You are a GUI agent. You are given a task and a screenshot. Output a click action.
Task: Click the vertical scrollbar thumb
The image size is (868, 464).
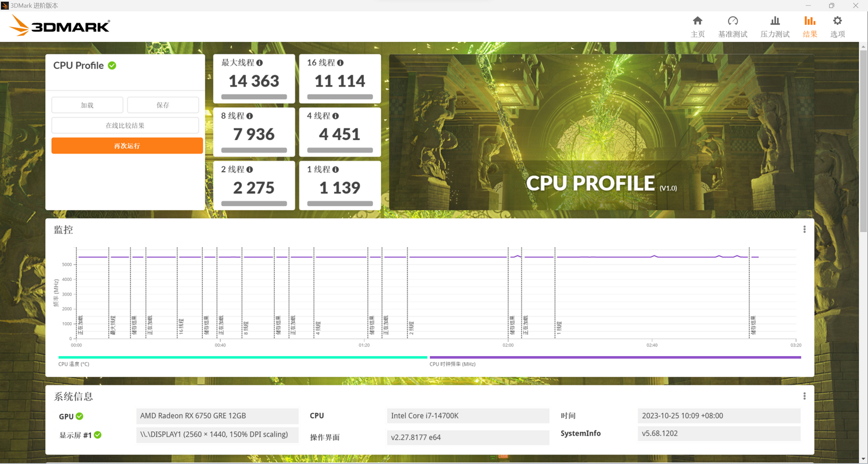point(863,141)
